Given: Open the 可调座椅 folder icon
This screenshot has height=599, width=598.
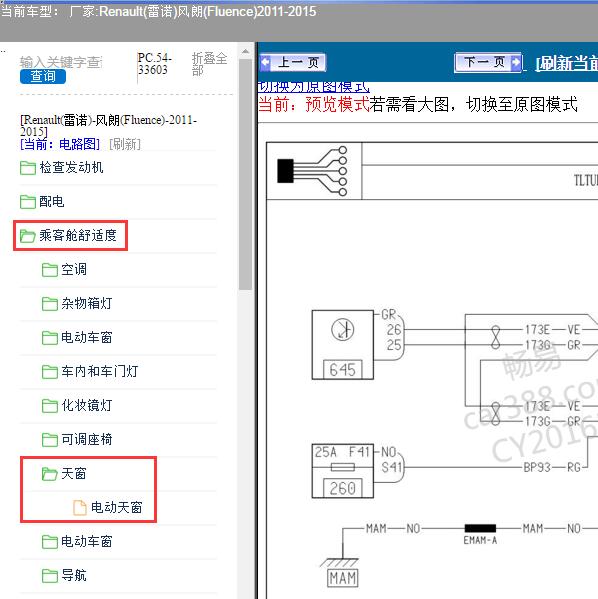Looking at the screenshot, I should (50, 440).
